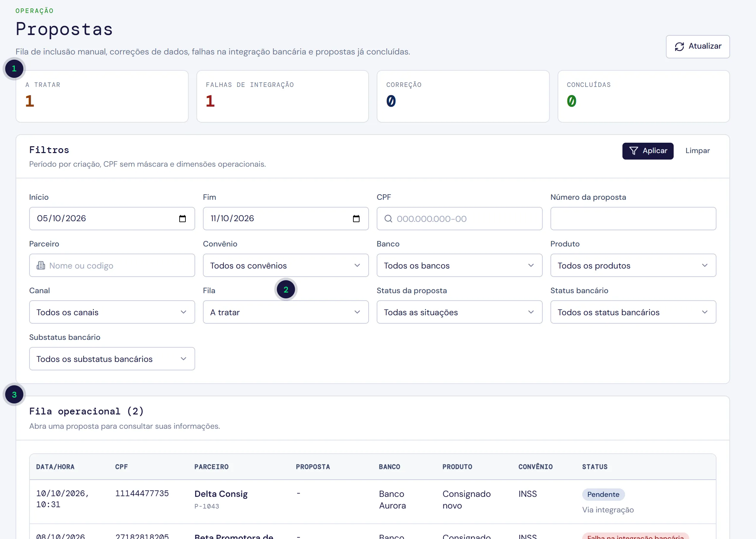Apply filters with the Aplicar button
The image size is (756, 539).
pos(647,151)
